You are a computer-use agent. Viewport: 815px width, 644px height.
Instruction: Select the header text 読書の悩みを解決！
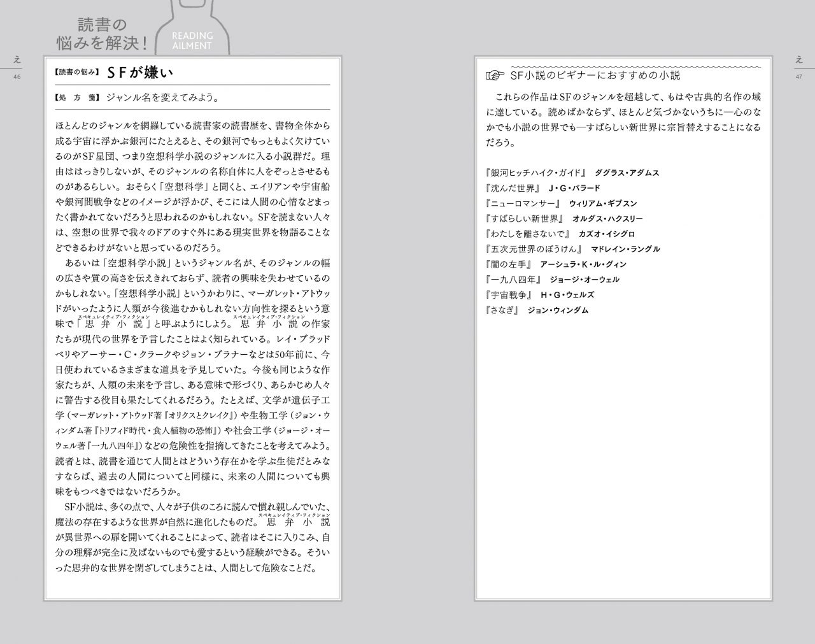pyautogui.click(x=103, y=34)
